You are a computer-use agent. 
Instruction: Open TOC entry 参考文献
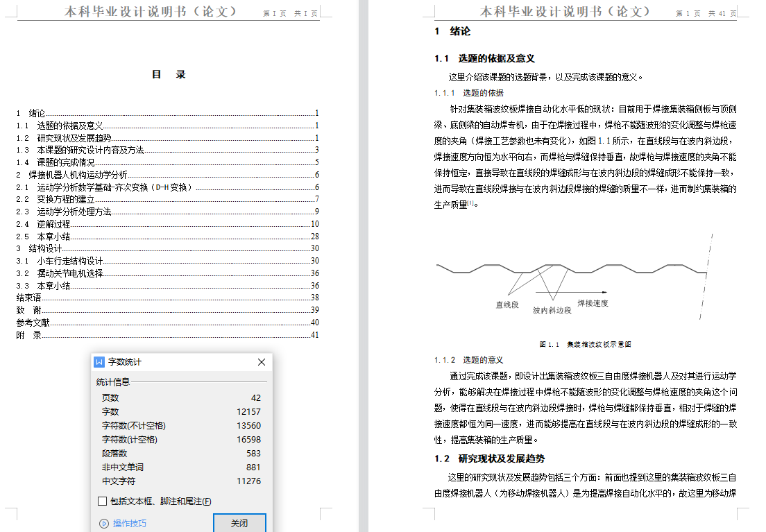[x=33, y=323]
